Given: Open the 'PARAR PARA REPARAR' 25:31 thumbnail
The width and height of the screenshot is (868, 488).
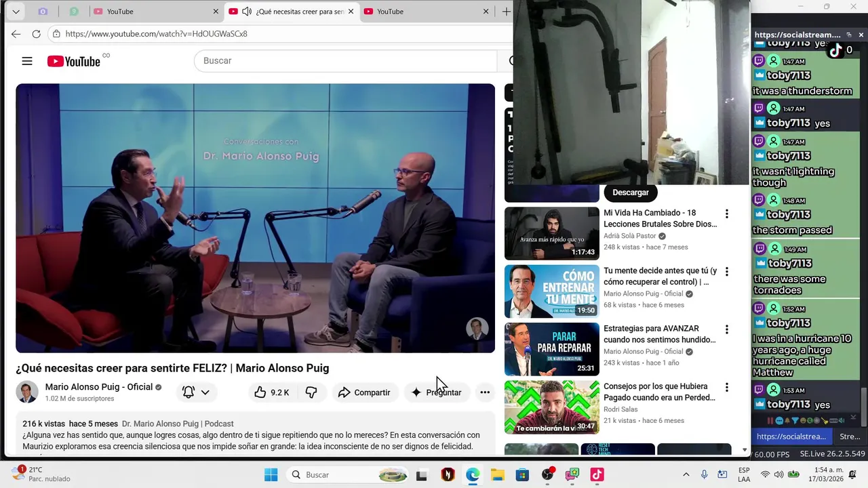Looking at the screenshot, I should (552, 349).
